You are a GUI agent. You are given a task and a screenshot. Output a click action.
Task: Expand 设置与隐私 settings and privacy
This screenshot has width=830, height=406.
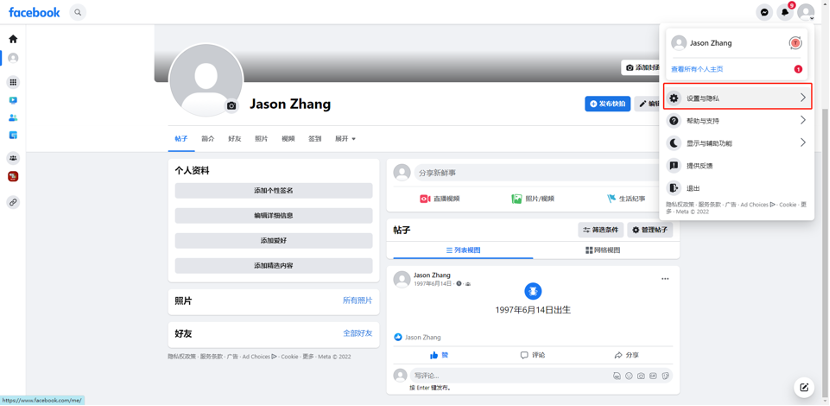pyautogui.click(x=737, y=98)
